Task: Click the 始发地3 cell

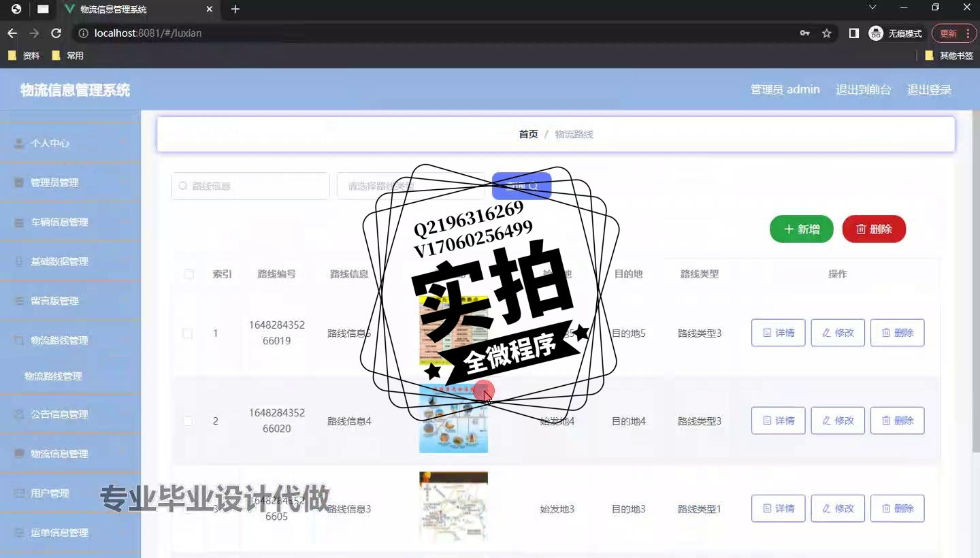Action: click(x=557, y=509)
